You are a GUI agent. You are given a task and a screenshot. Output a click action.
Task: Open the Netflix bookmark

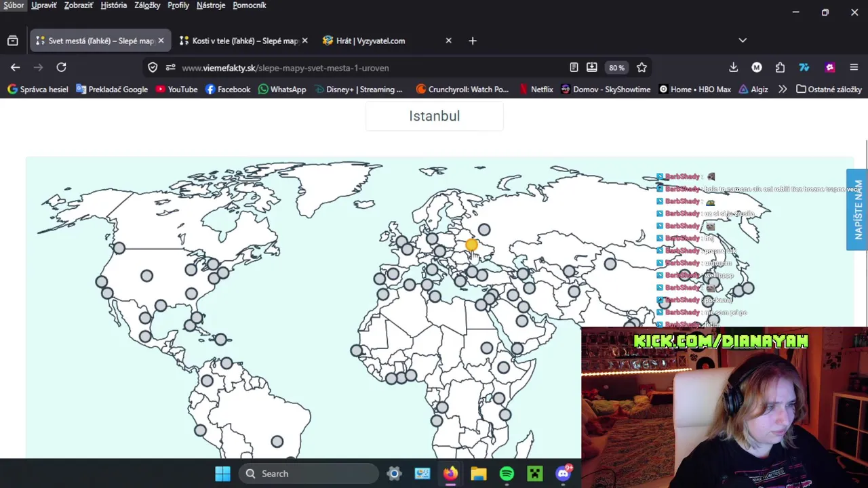click(536, 89)
